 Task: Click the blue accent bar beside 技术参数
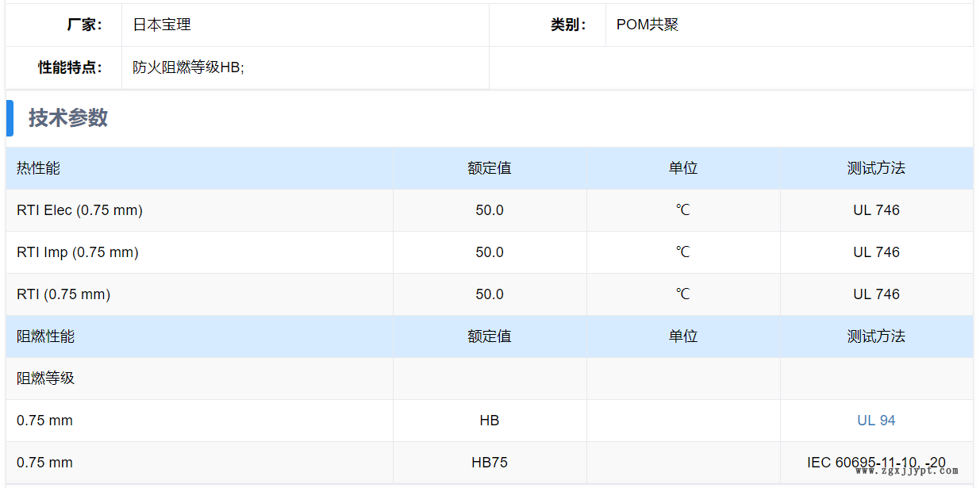10,118
